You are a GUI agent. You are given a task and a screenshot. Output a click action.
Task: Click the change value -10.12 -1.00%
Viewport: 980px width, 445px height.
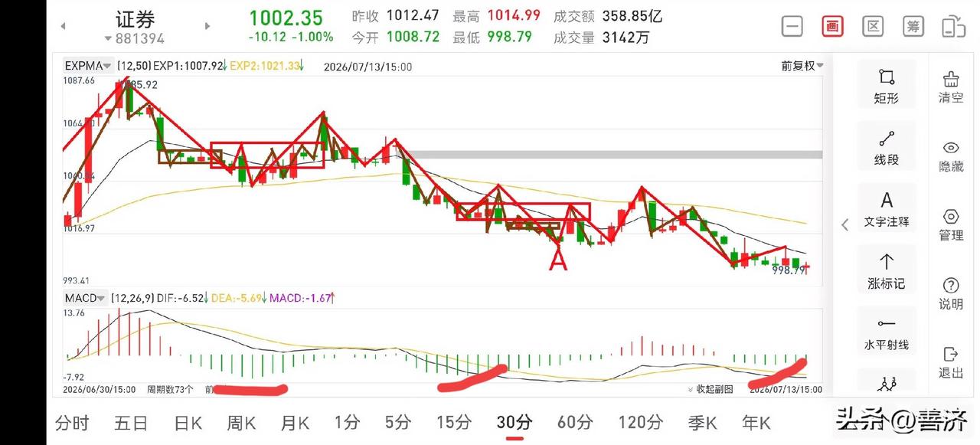tap(291, 37)
